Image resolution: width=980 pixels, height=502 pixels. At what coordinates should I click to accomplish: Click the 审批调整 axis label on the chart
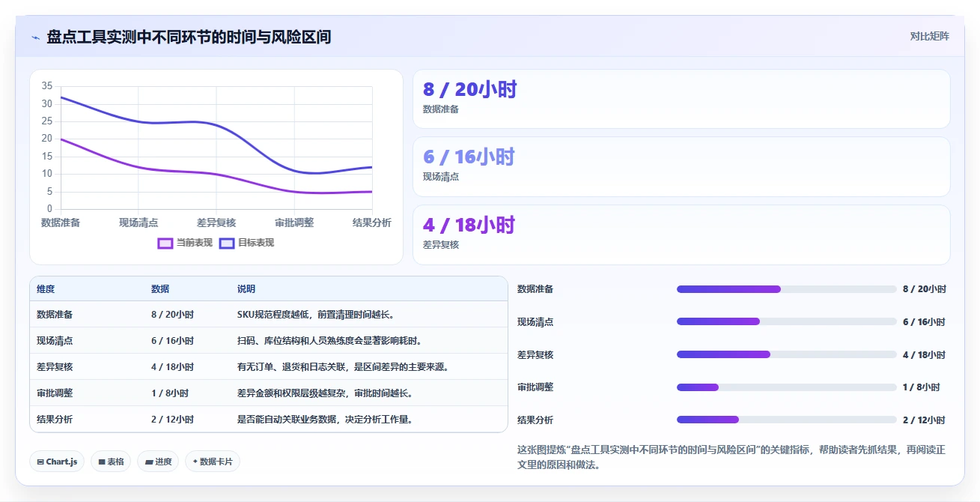click(294, 223)
